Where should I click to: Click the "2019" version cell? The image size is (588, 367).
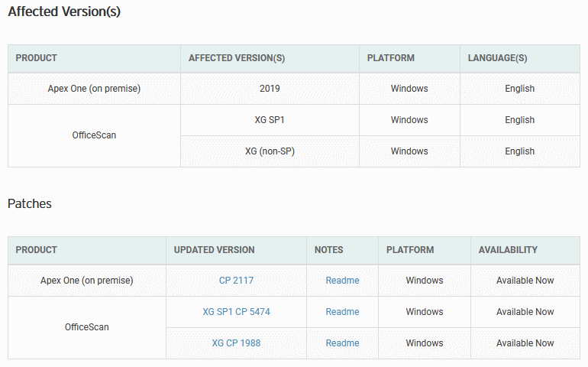(x=270, y=89)
